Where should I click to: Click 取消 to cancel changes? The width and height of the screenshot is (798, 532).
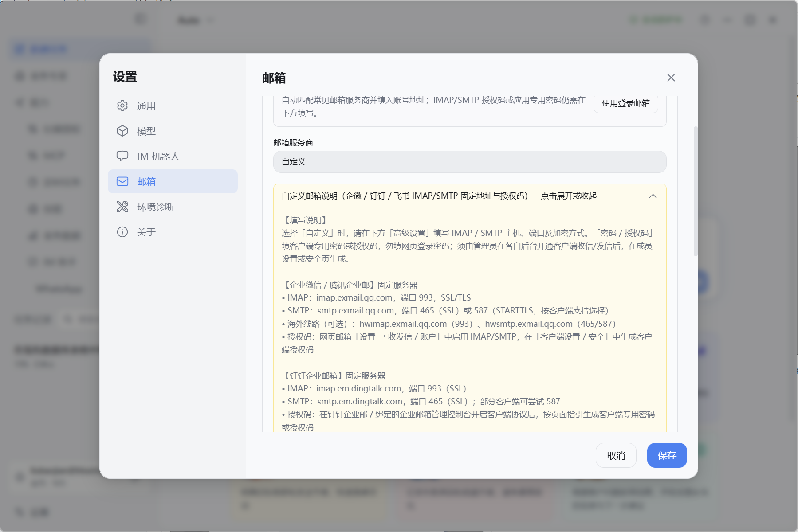tap(616, 455)
